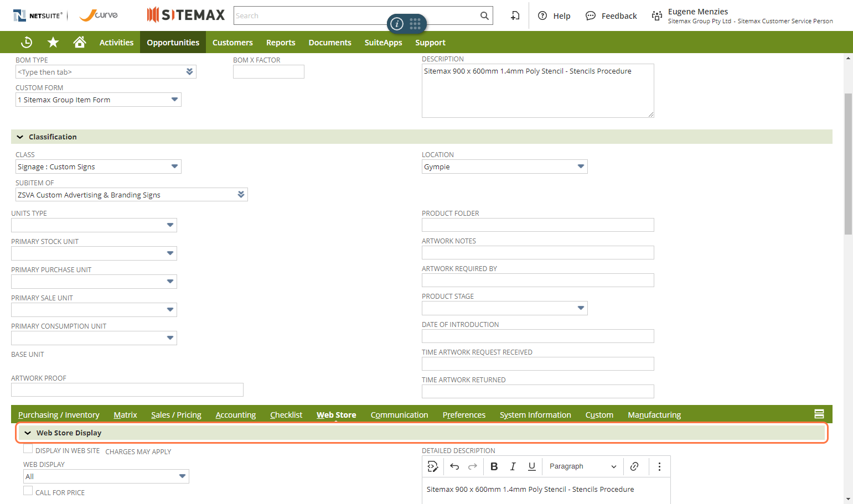Open the Recent Records clock icon
Viewport: 853px width, 504px height.
(x=27, y=42)
